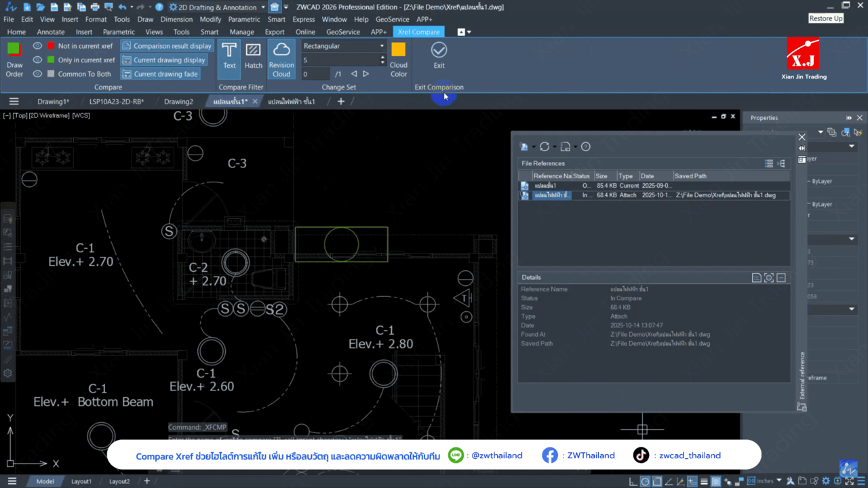The image size is (868, 488).
Task: Open the Inches units dropdown in status bar
Action: point(778,481)
